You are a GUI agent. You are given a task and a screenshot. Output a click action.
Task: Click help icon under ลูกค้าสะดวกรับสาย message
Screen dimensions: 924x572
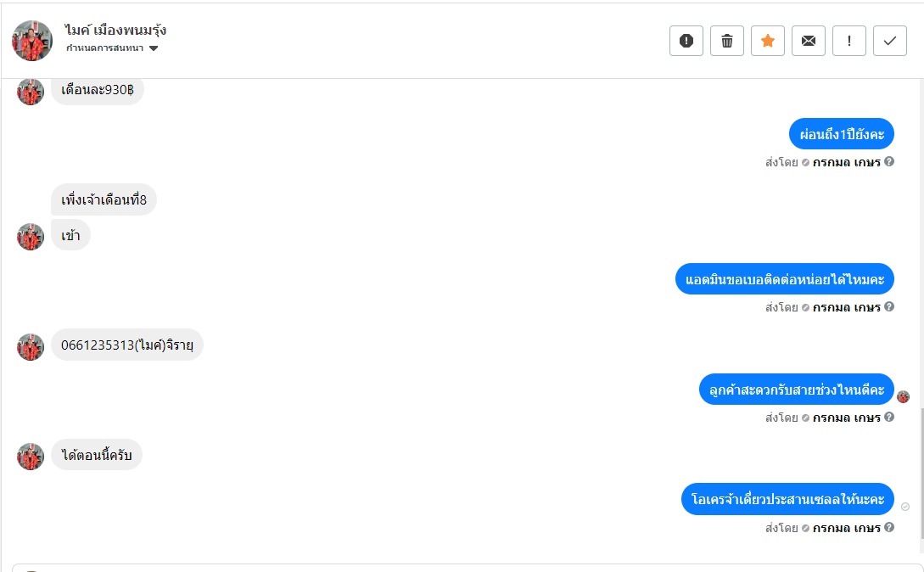[889, 417]
